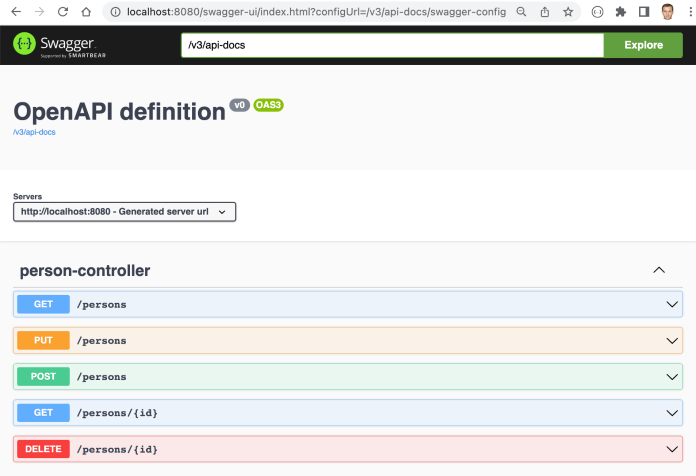
Task: Toggle the browser side panel icon
Action: 644,12
